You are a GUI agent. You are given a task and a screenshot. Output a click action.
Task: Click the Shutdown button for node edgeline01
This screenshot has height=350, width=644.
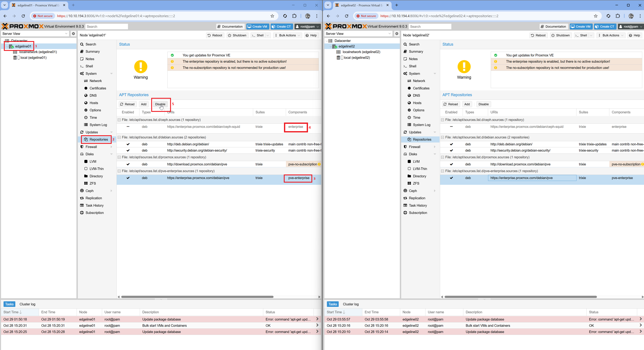point(237,35)
